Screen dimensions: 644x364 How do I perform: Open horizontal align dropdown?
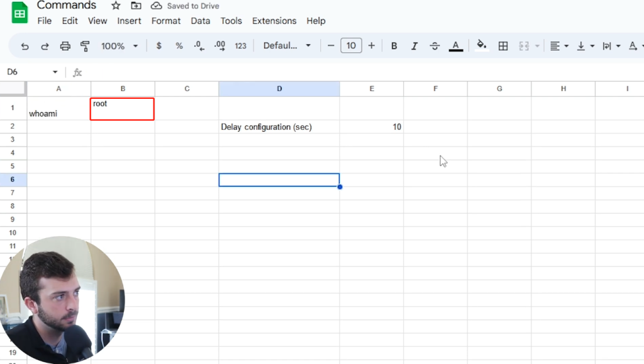click(x=559, y=46)
